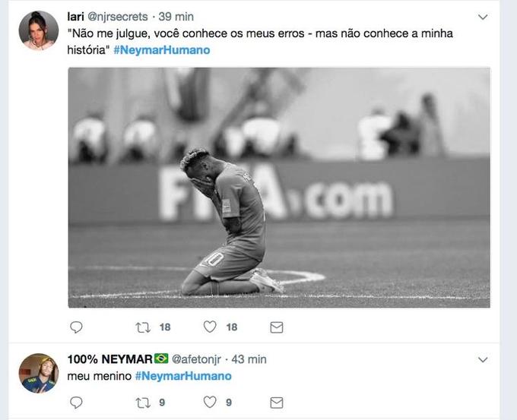Send lari's tweet via direct message
The image size is (517, 420).
click(x=277, y=327)
